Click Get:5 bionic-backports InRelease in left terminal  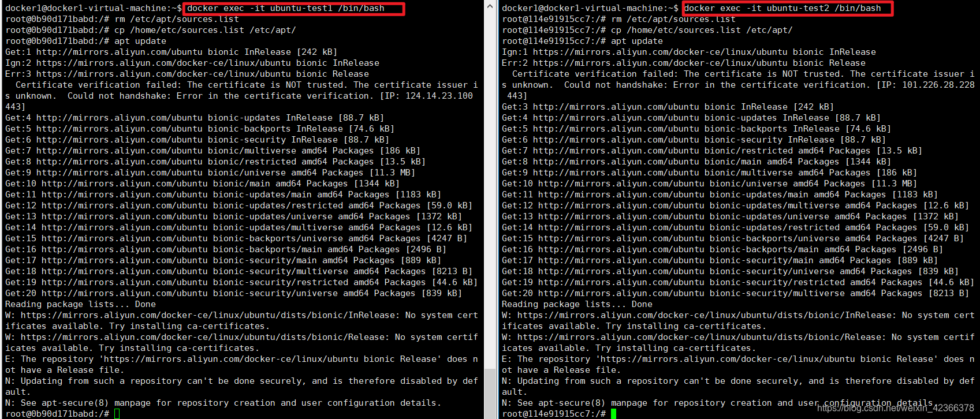[x=200, y=129]
